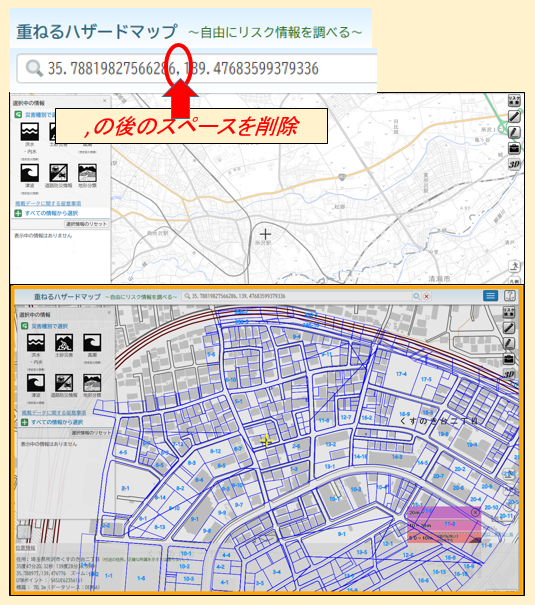Click the くすのき台二丁目 place label
535x605 pixels.
(439, 421)
